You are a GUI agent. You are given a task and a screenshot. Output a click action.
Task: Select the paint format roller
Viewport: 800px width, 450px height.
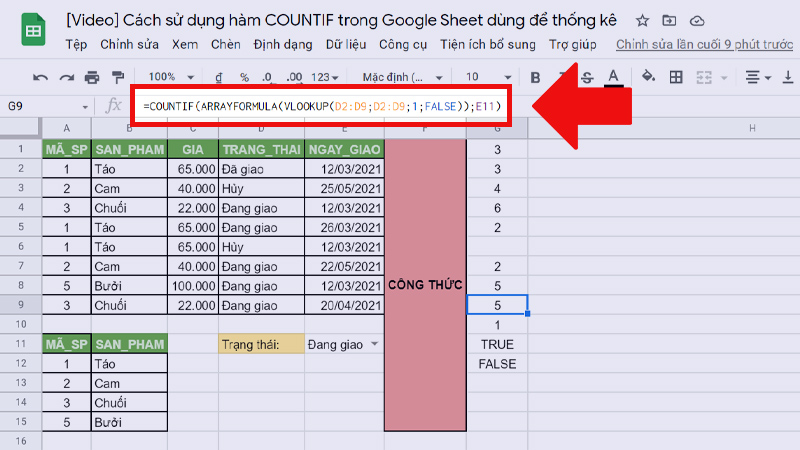(117, 77)
